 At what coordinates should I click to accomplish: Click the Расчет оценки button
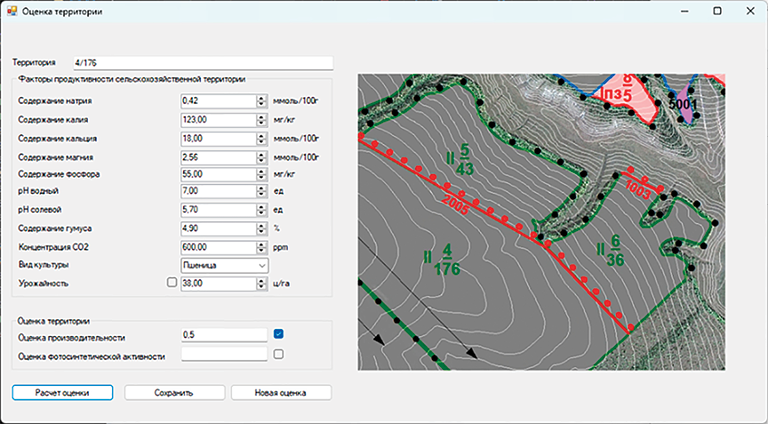63,393
